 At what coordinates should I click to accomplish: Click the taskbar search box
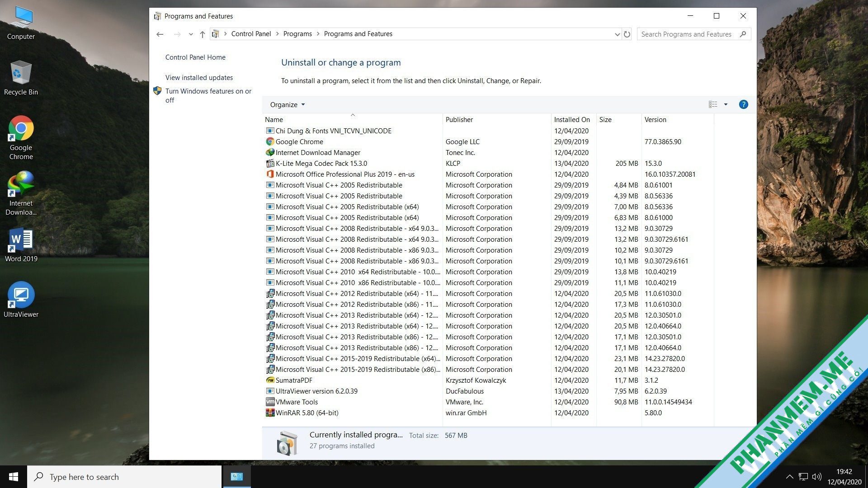pyautogui.click(x=124, y=477)
